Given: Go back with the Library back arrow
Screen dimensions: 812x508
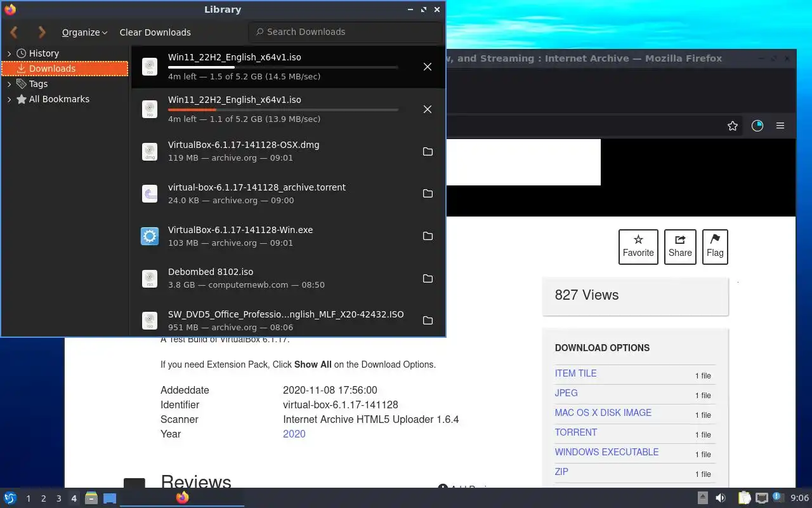Looking at the screenshot, I should [13, 32].
